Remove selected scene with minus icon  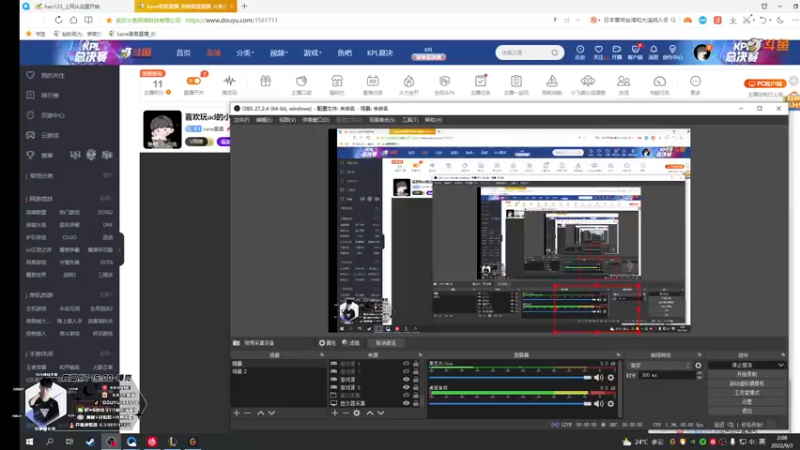tap(247, 413)
